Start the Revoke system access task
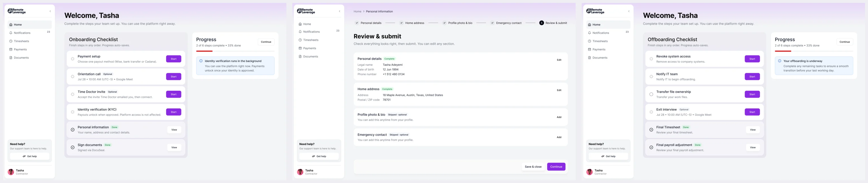The image size is (868, 183). (752, 59)
